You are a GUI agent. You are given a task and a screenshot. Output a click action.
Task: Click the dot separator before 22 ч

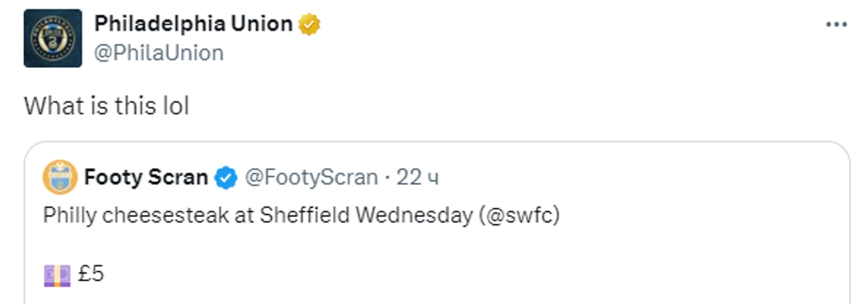coord(387,177)
